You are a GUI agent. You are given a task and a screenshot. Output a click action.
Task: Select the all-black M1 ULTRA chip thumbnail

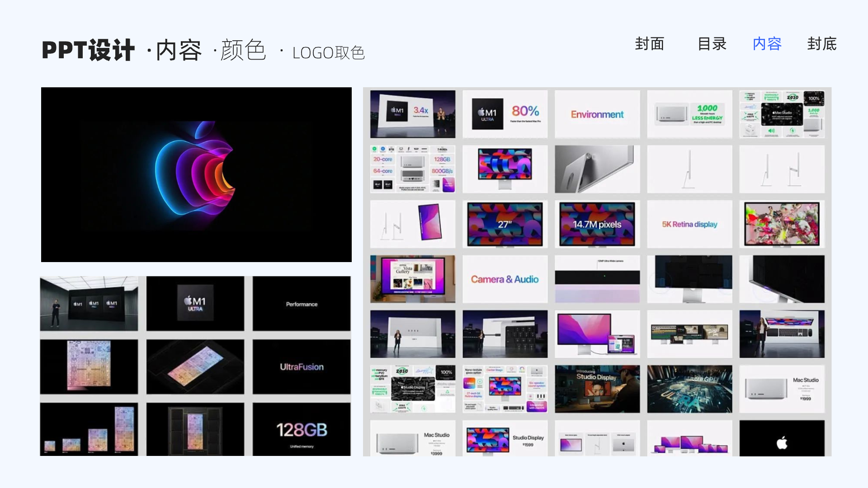195,304
